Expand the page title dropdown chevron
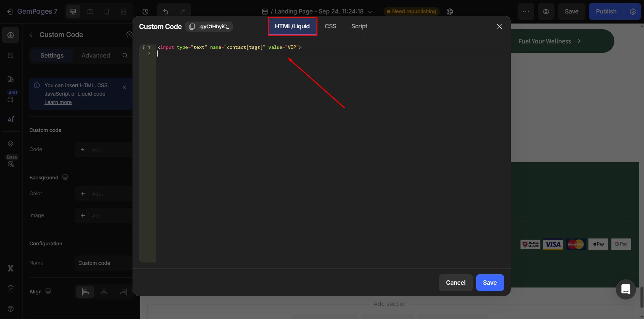 coord(370,12)
